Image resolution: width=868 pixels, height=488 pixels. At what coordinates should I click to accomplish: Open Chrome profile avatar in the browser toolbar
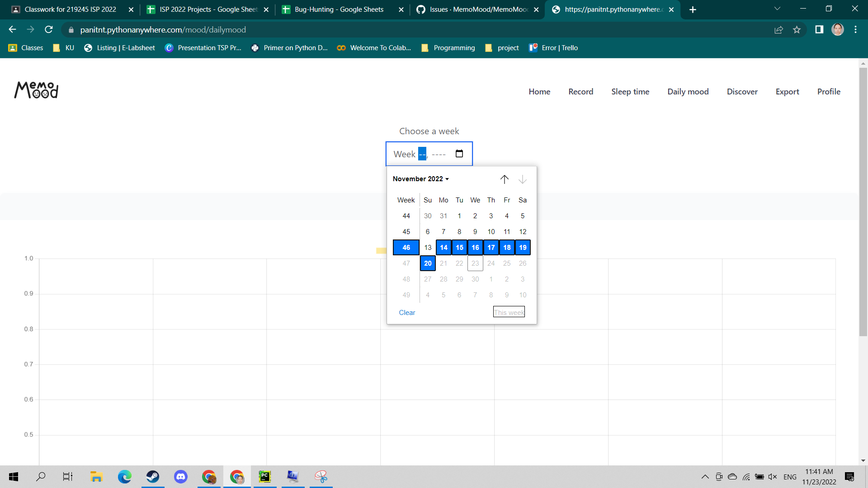click(x=838, y=29)
